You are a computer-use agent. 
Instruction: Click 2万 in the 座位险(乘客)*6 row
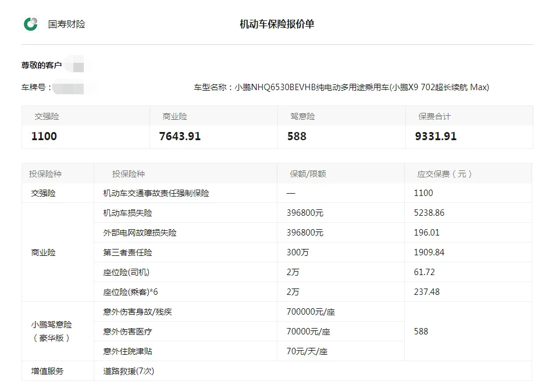[293, 293]
